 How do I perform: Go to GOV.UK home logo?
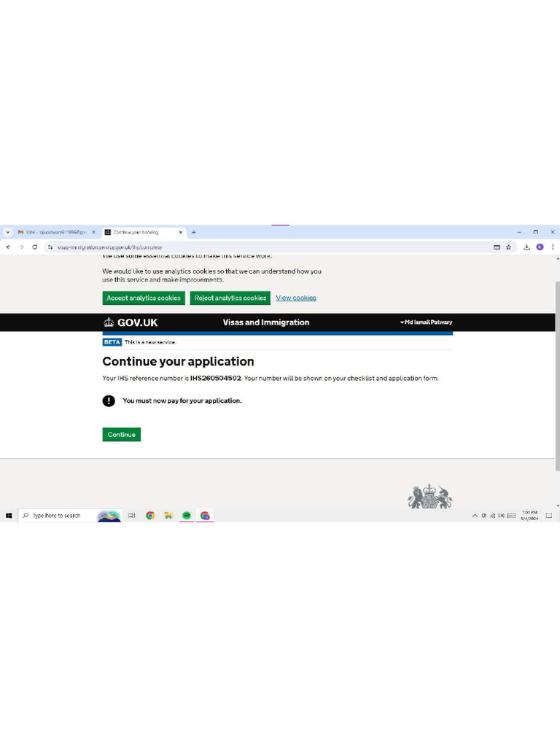pyautogui.click(x=131, y=322)
